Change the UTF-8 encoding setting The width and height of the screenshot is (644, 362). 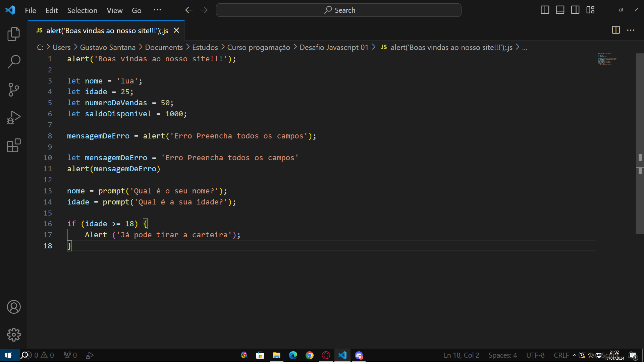[535, 355]
